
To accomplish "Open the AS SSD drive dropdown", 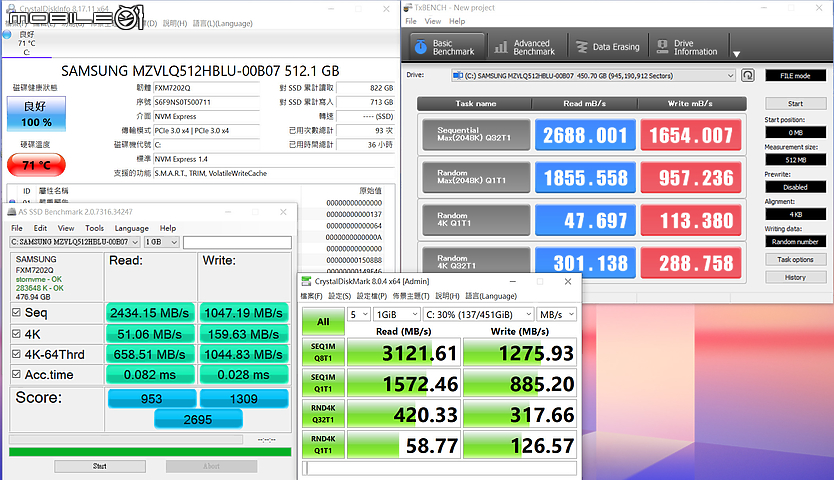I will pyautogui.click(x=74, y=242).
